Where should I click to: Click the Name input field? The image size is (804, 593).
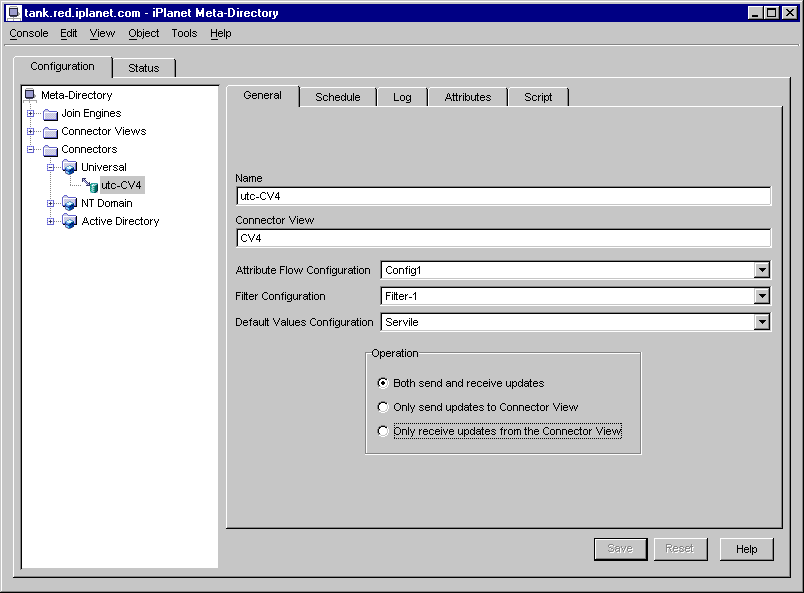coord(504,196)
